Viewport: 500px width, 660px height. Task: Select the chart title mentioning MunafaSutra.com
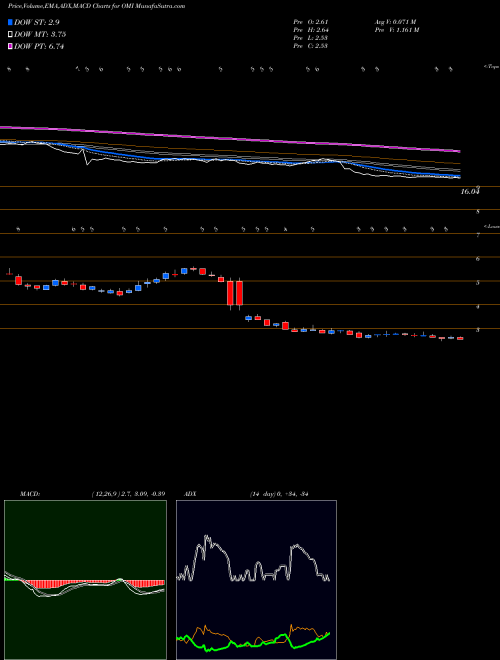click(97, 7)
